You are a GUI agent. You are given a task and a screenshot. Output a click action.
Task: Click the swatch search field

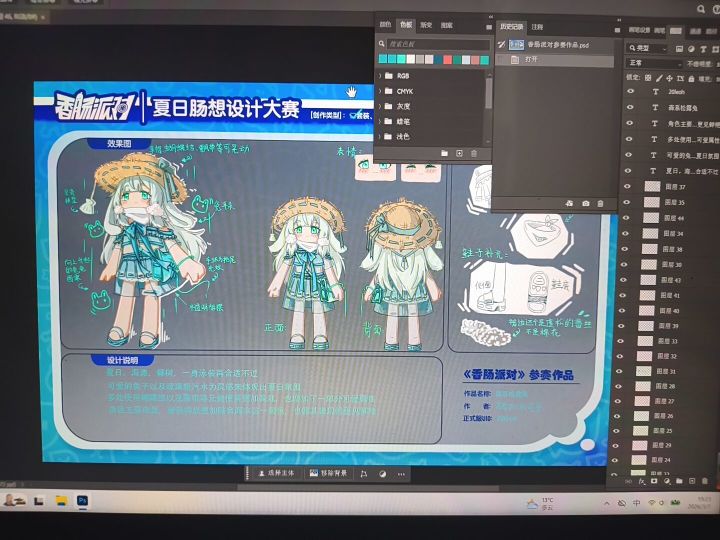tap(438, 44)
